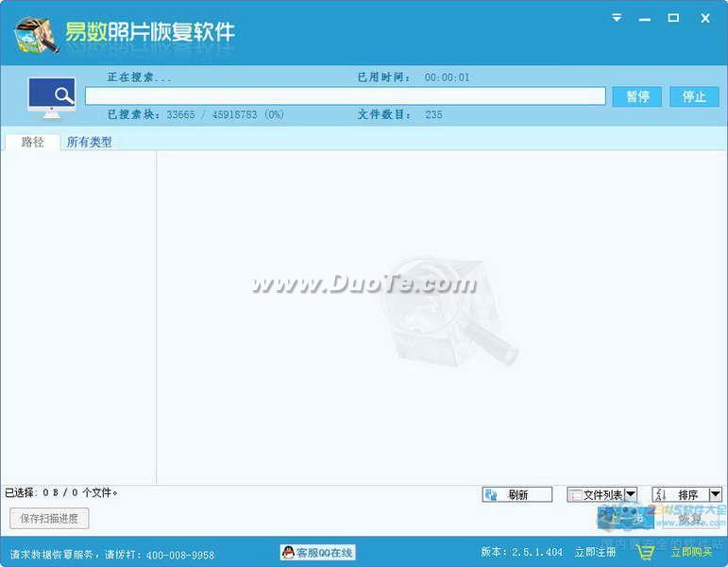This screenshot has height=567, width=728.
Task: Click the search progress bar
Action: (345, 96)
